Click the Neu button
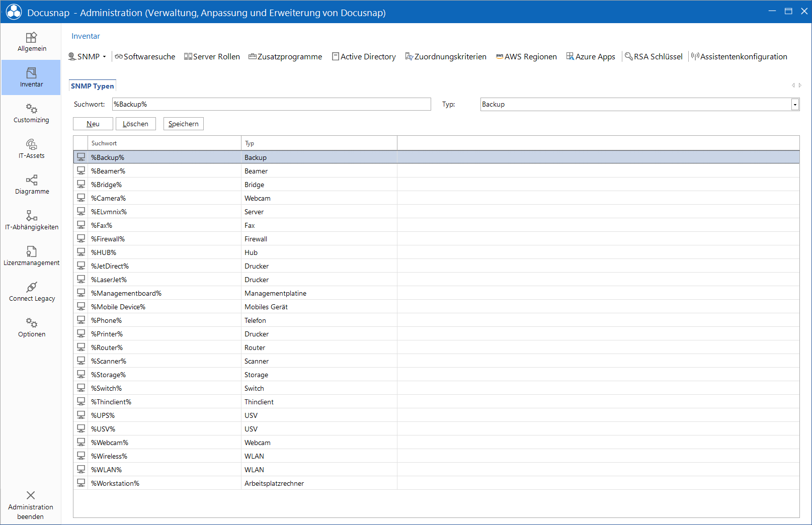 point(93,124)
